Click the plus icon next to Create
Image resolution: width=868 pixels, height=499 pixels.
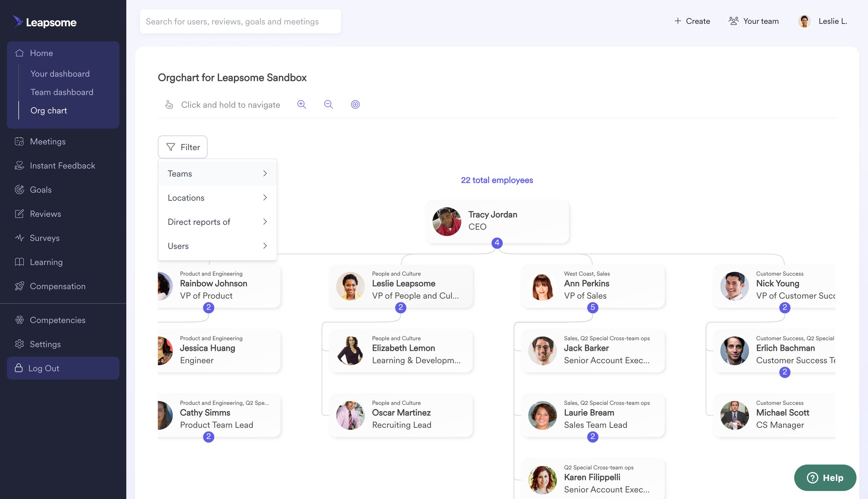coord(678,21)
